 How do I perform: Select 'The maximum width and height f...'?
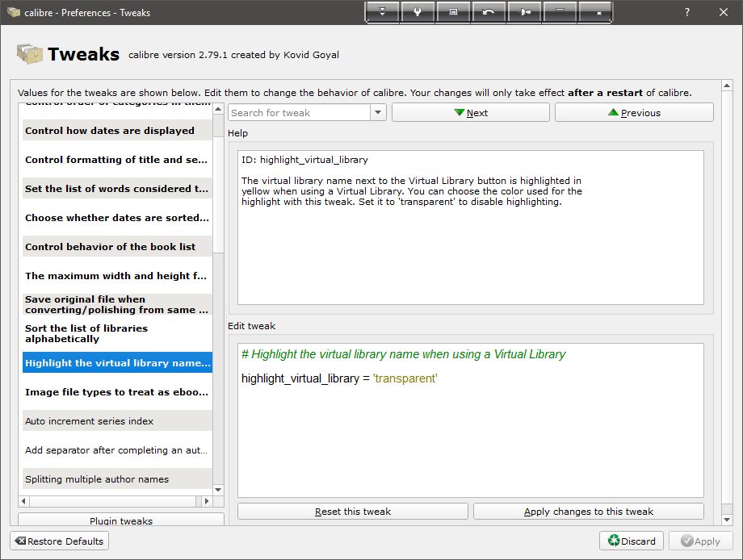(117, 275)
